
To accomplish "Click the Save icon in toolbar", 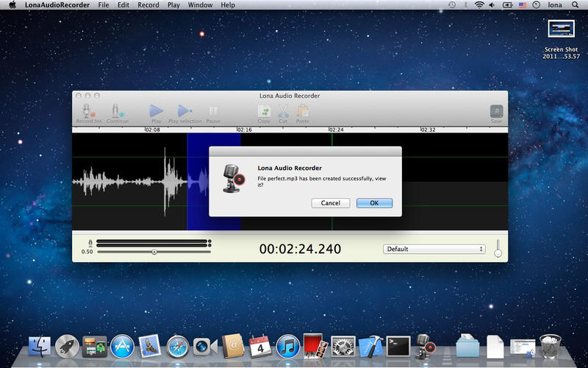I will pyautogui.click(x=497, y=111).
